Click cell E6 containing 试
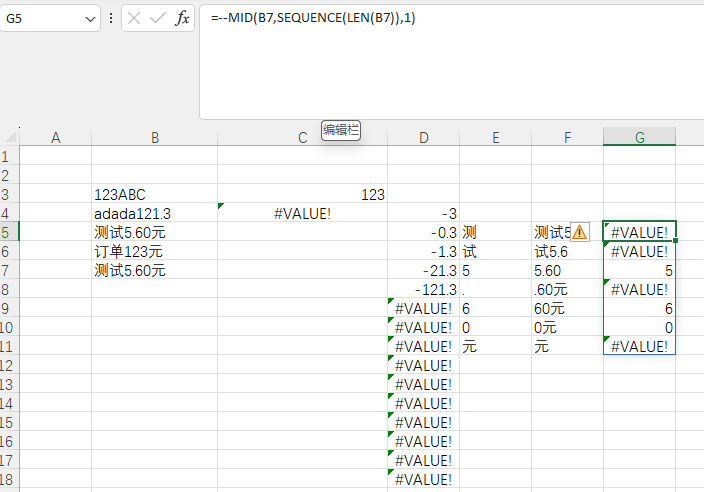The width and height of the screenshot is (704, 492). (x=495, y=251)
